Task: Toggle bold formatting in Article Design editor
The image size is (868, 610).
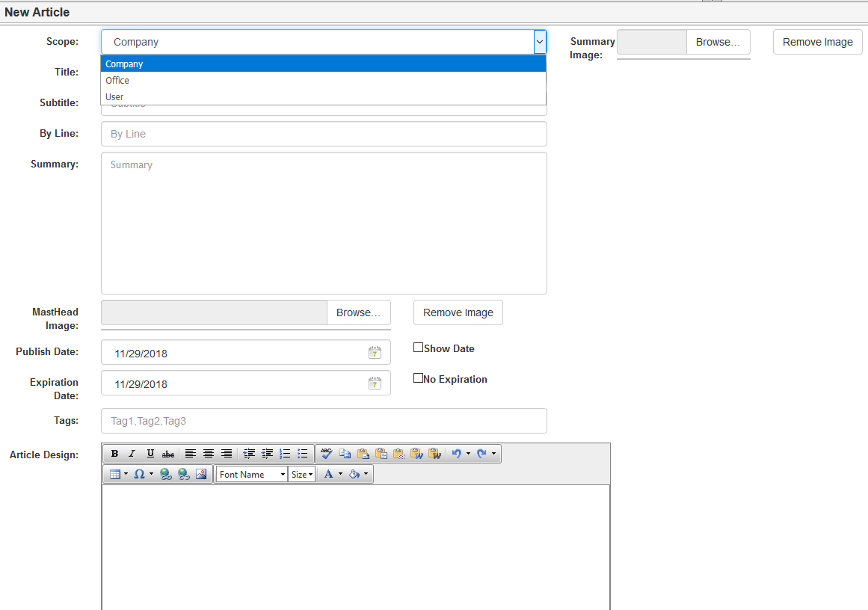Action: tap(114, 454)
